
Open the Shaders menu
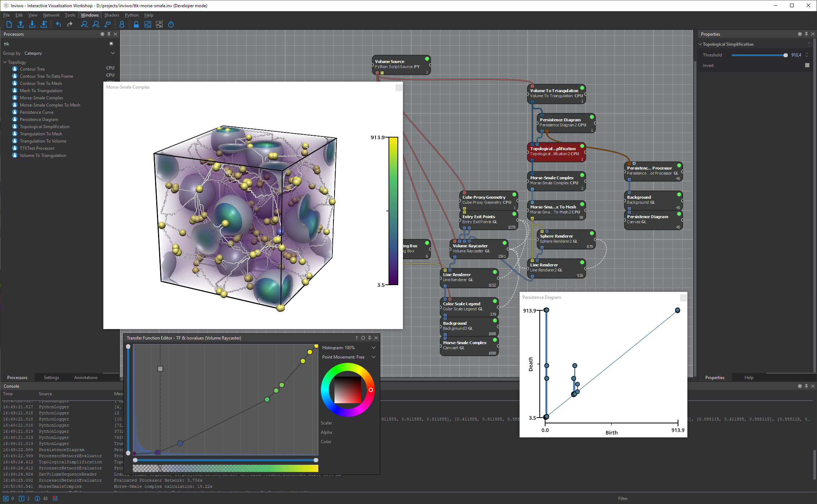click(111, 15)
